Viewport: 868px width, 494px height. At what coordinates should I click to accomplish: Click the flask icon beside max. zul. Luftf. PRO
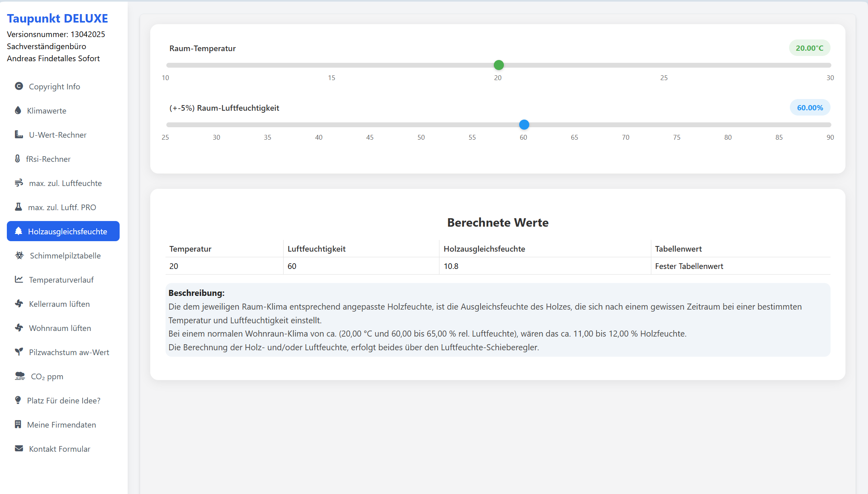(x=19, y=207)
